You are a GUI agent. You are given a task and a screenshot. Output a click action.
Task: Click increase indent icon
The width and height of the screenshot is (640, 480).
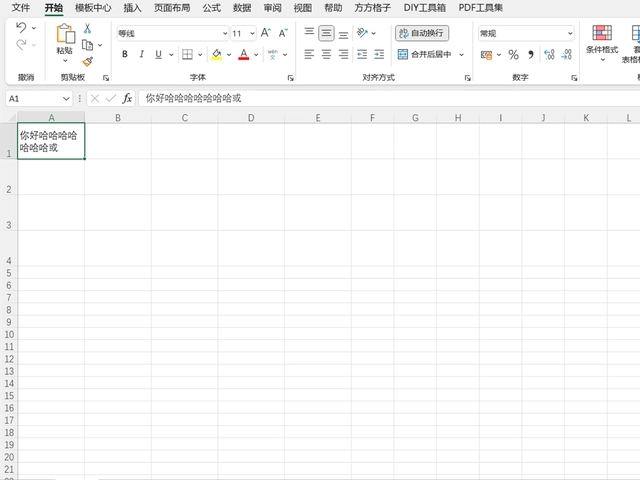click(379, 54)
